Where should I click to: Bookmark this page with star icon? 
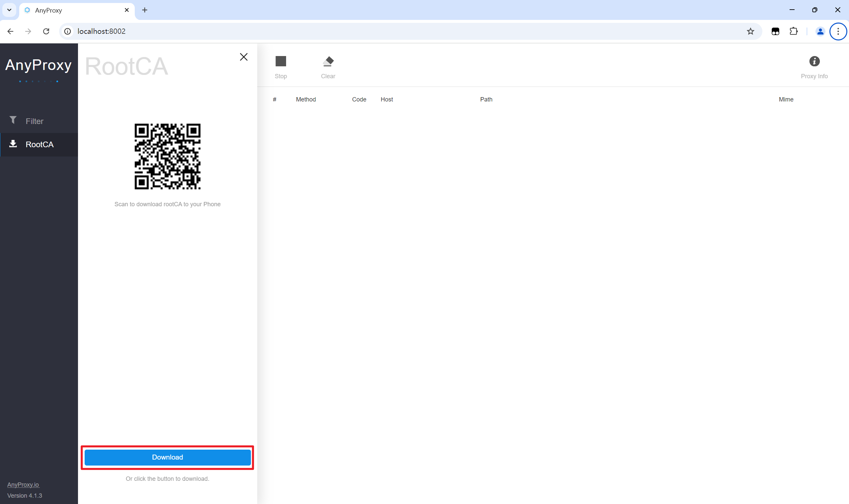click(750, 31)
